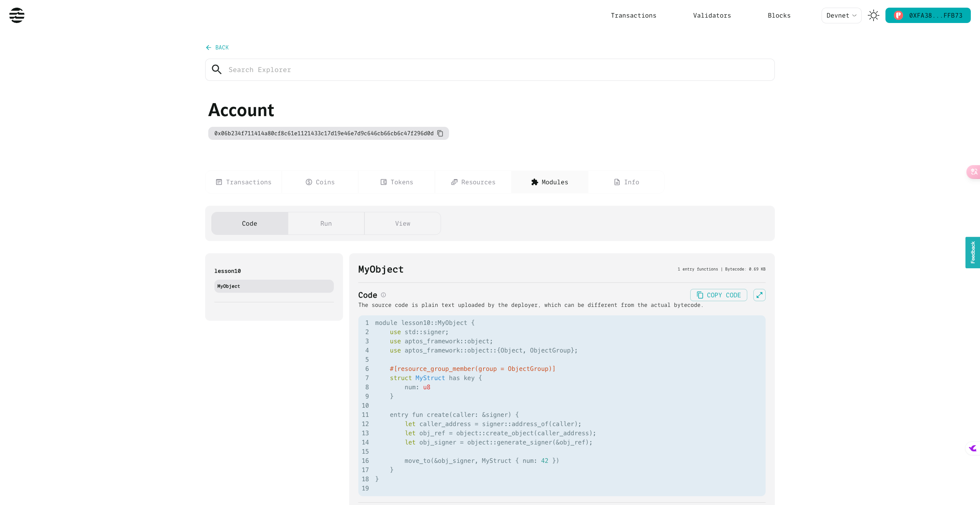Click the resource_group_member attribute line
The height and width of the screenshot is (505, 980).
[x=472, y=369]
